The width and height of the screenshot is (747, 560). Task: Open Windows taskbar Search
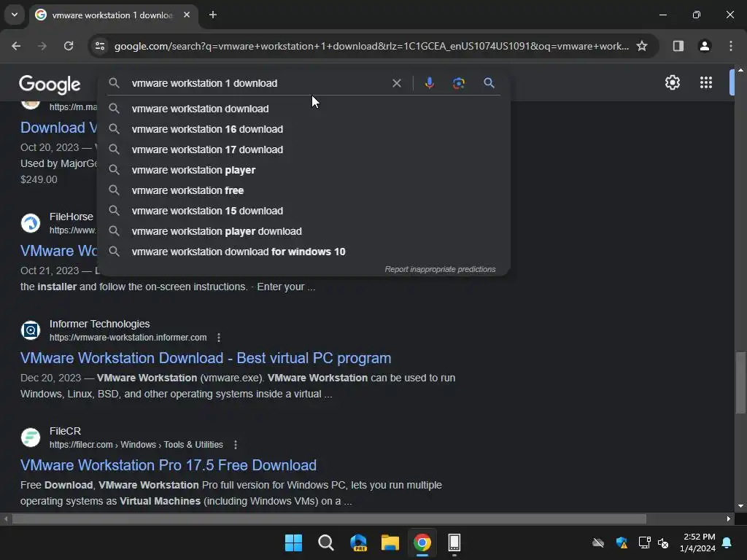[326, 542]
